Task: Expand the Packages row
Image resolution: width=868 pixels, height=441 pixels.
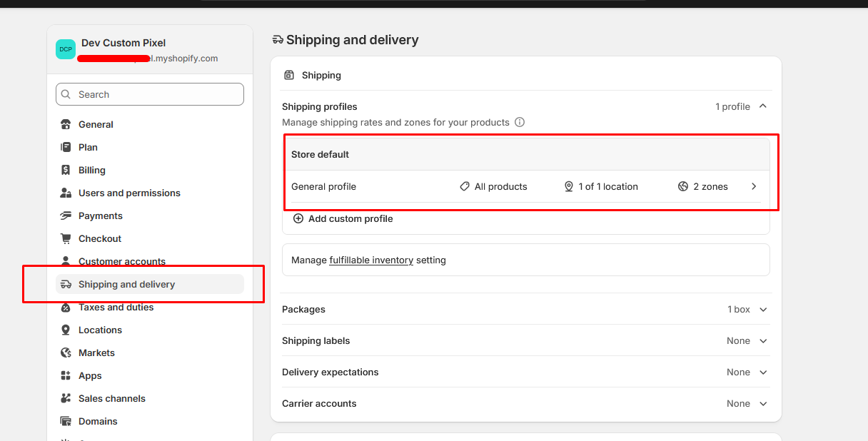Action: click(x=763, y=309)
